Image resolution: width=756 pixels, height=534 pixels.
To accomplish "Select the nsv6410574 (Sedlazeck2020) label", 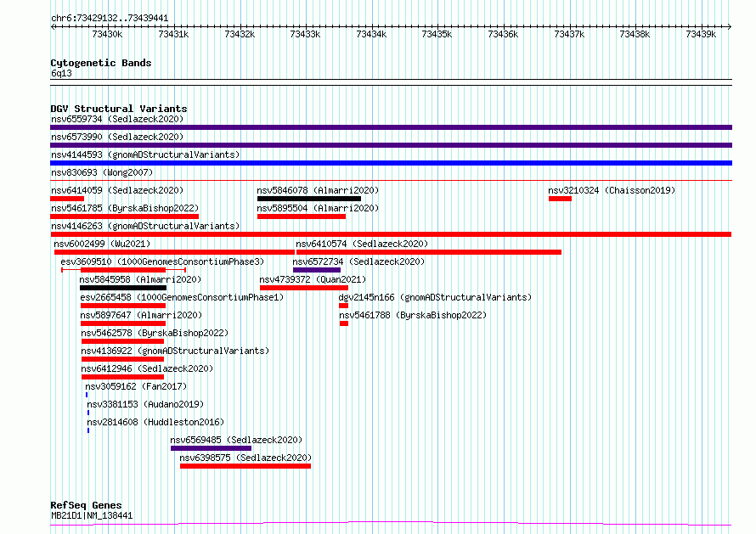I will [x=362, y=244].
